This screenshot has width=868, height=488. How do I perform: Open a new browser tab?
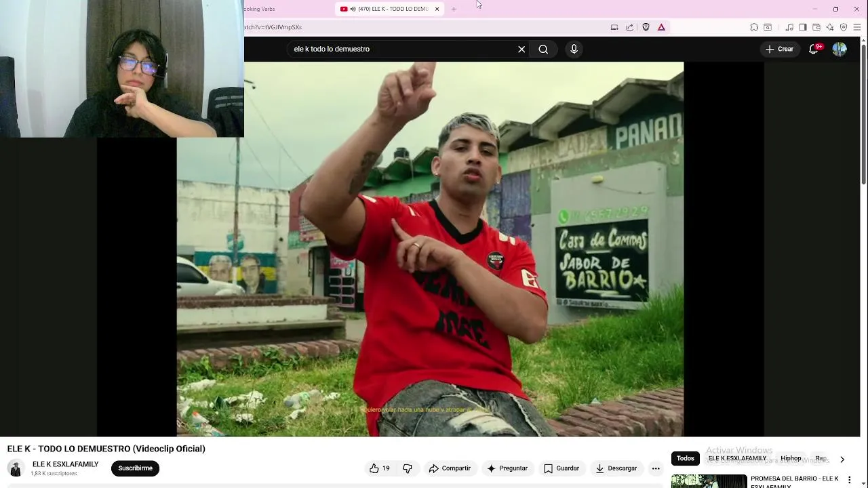tap(454, 9)
